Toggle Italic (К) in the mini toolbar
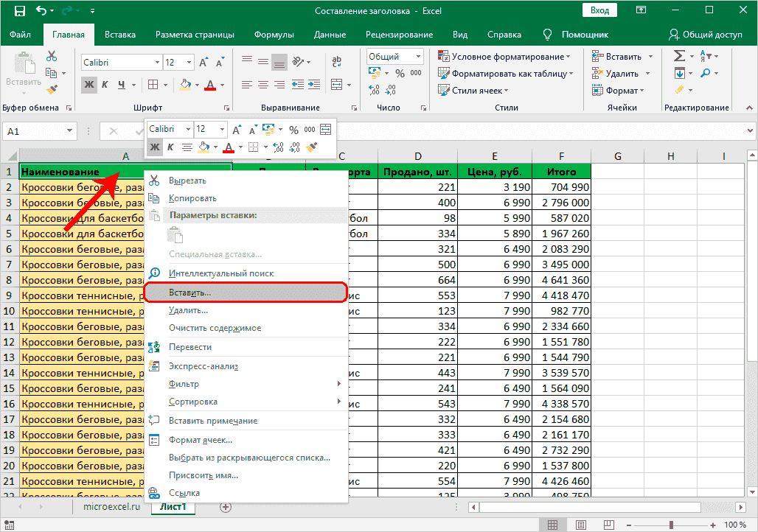Image resolution: width=758 pixels, height=532 pixels. point(170,147)
